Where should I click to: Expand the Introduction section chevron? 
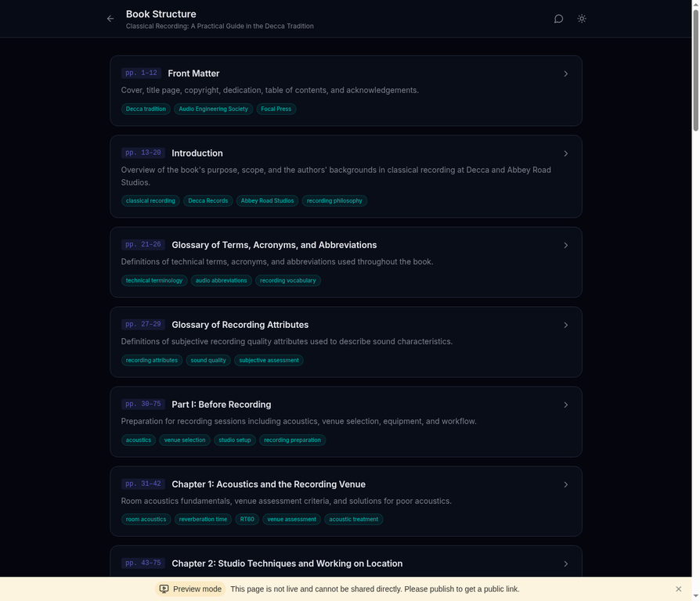pos(565,153)
